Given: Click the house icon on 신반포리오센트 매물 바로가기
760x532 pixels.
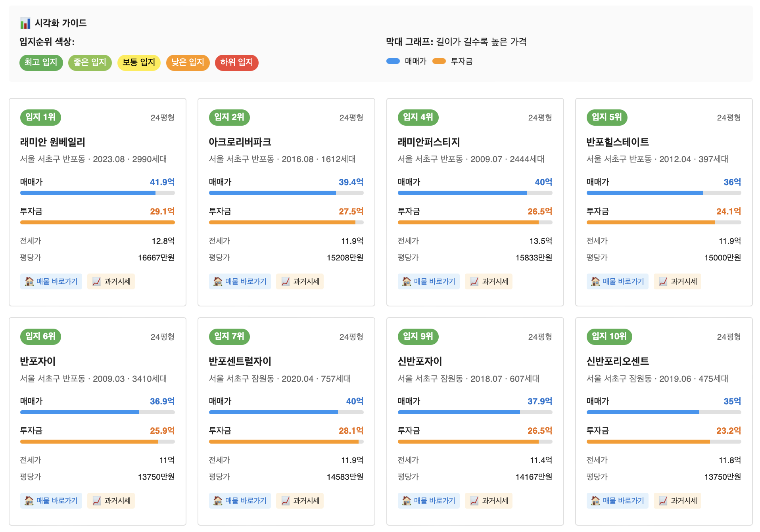Looking at the screenshot, I should (x=595, y=501).
